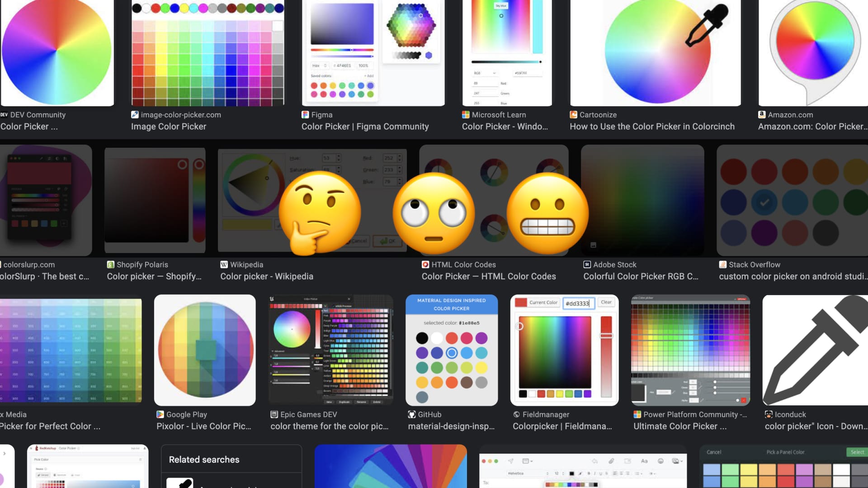Open the 'Color Picker ...' DEV Community link
Viewport: 868px width, 488px height.
point(29,127)
